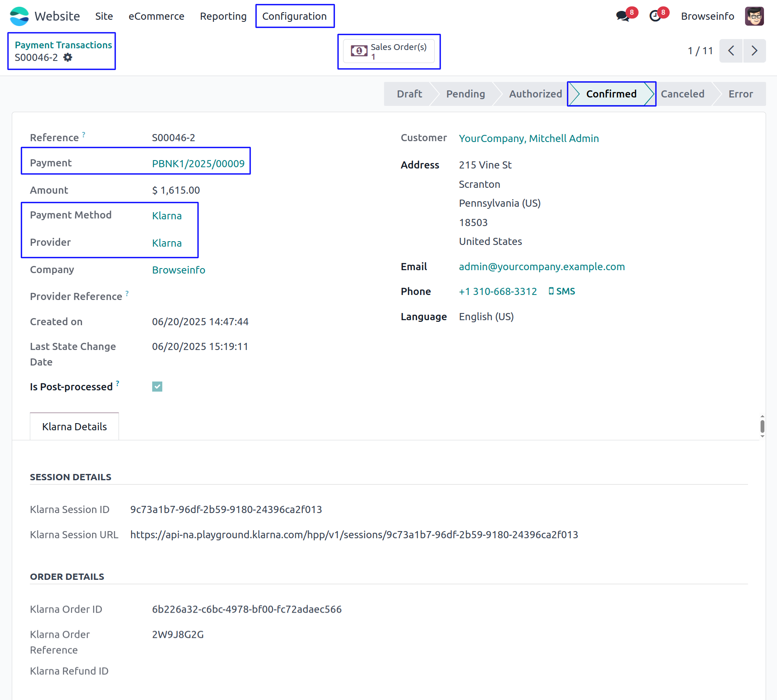Select the Canceled status stage
The width and height of the screenshot is (777, 700).
[x=682, y=94]
